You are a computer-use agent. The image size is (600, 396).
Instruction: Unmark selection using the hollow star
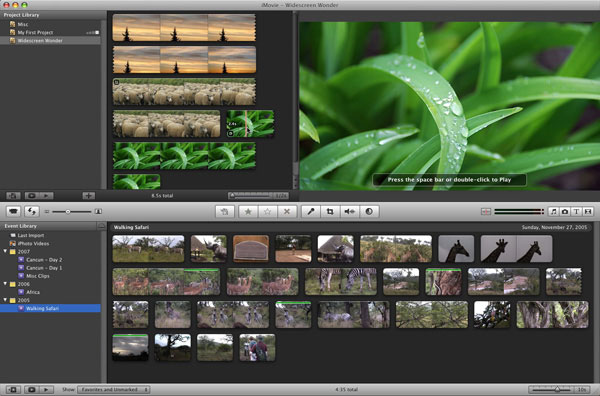coord(267,211)
